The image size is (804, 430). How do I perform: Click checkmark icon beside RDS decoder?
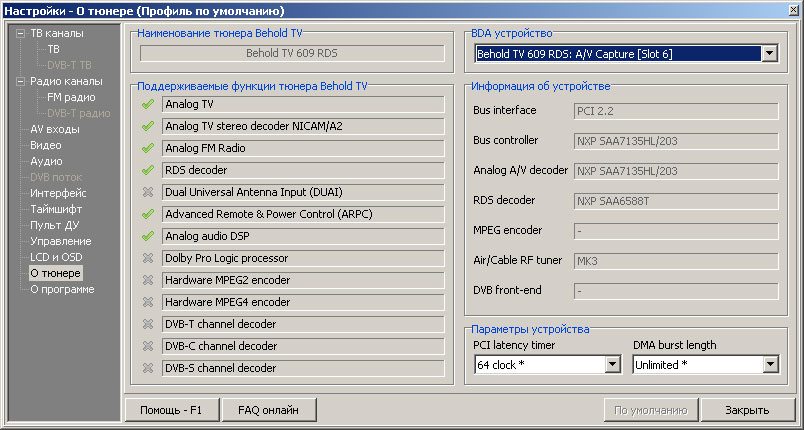point(148,170)
